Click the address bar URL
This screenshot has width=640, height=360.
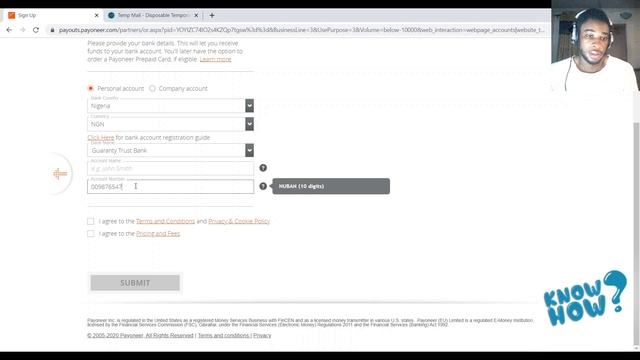301,30
